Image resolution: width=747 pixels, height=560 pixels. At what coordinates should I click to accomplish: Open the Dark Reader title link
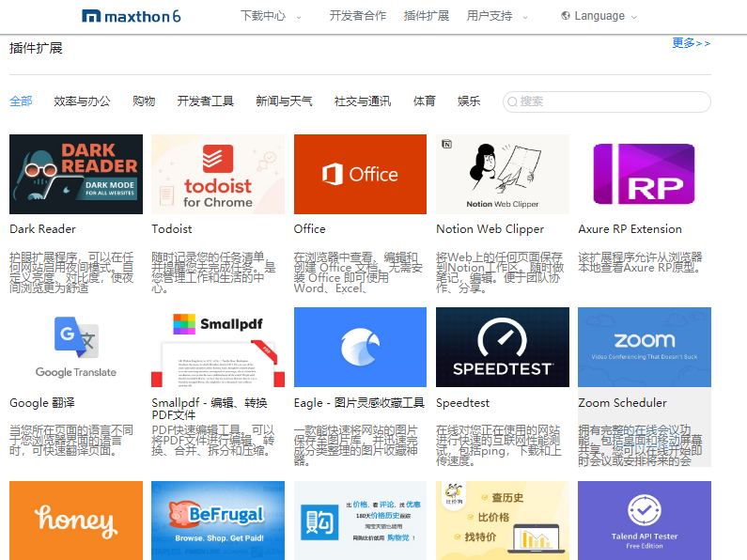(42, 229)
